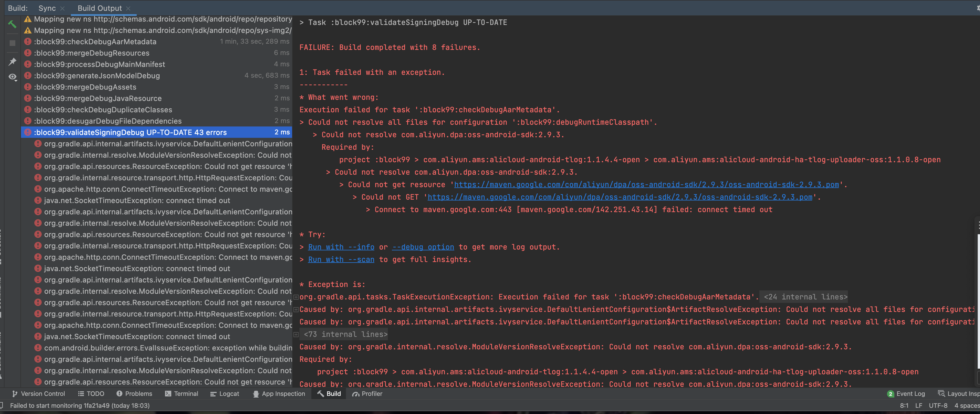Viewport: 980px width, 414px height.
Task: Select the :block99:mergeDebugJavaResource task
Action: (x=157, y=98)
